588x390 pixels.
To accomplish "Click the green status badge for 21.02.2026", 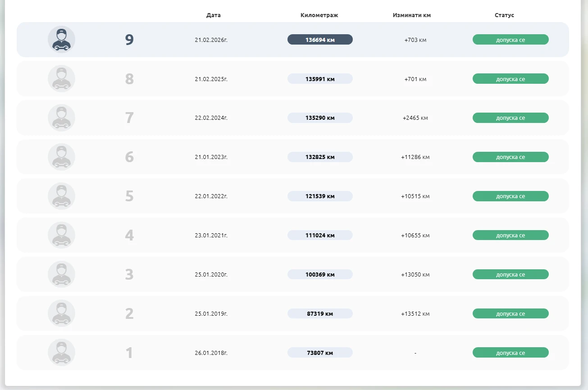I will pyautogui.click(x=510, y=40).
